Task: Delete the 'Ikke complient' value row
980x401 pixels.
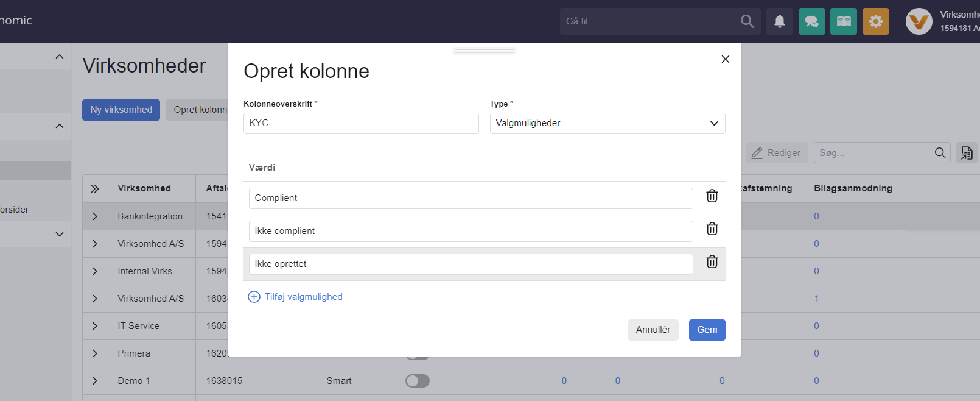Action: [712, 229]
